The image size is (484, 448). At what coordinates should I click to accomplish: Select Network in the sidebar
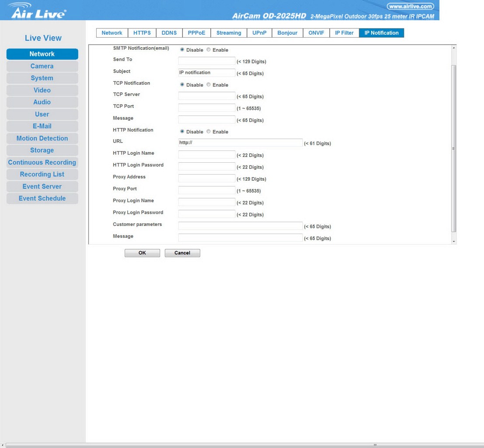tap(42, 54)
